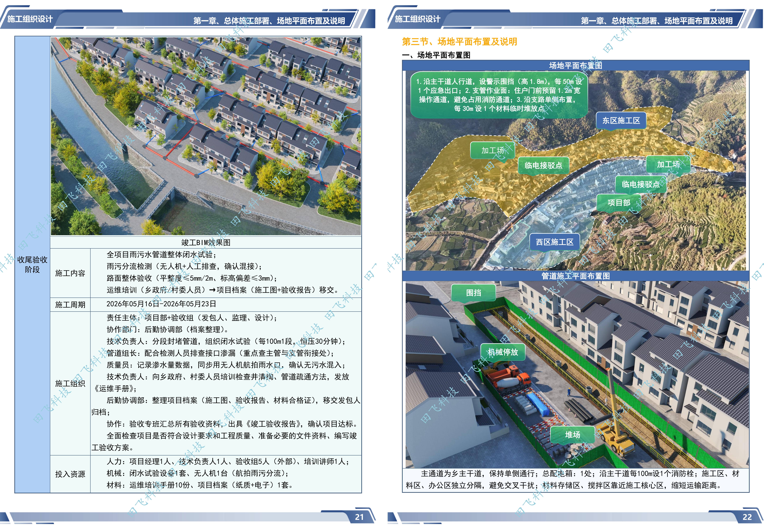Click the 竣工BIM效果图 caption
The height and width of the screenshot is (532, 764).
click(206, 242)
